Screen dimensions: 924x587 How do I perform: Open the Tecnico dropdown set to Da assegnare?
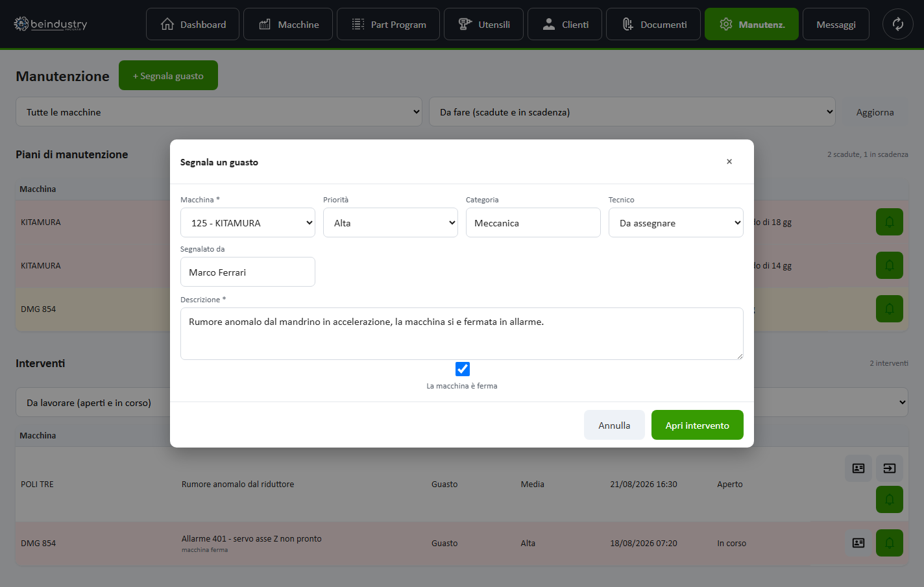pos(676,222)
